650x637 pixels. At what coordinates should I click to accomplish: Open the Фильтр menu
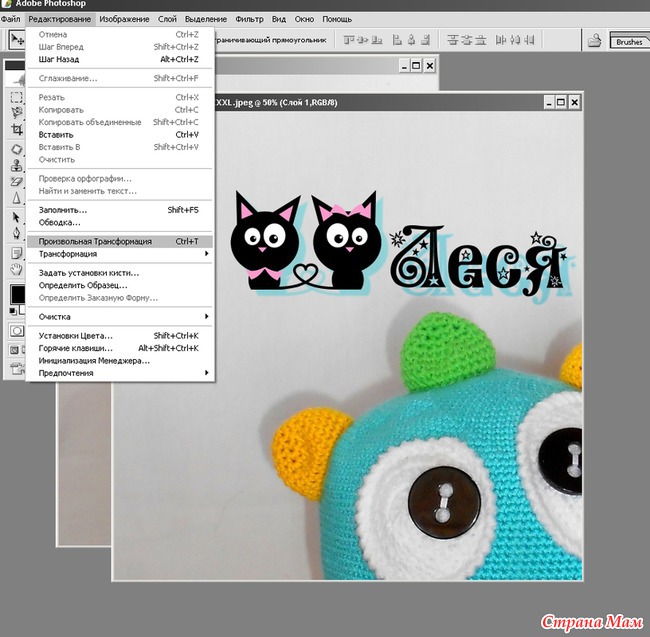tap(250, 19)
